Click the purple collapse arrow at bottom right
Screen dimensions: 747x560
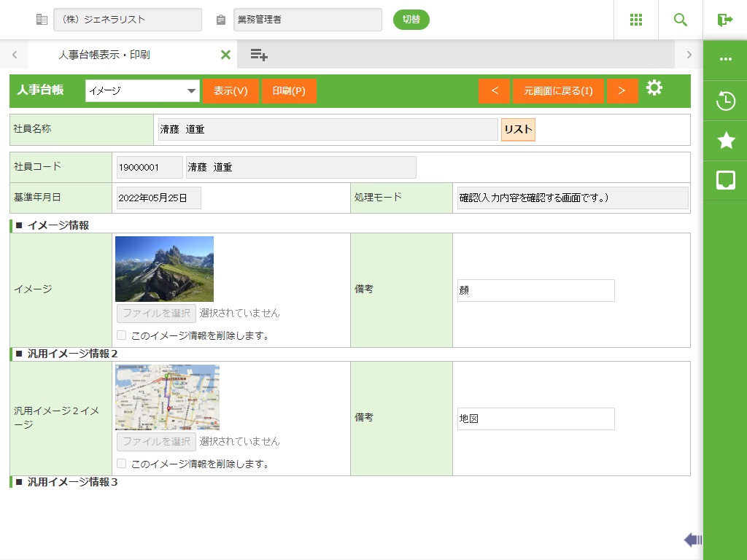(692, 540)
